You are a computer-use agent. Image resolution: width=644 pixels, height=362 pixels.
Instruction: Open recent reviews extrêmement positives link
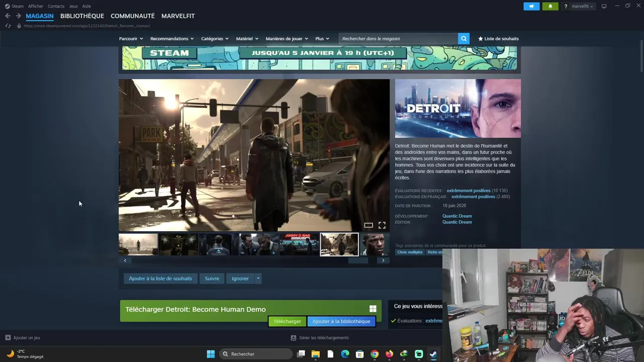point(468,191)
